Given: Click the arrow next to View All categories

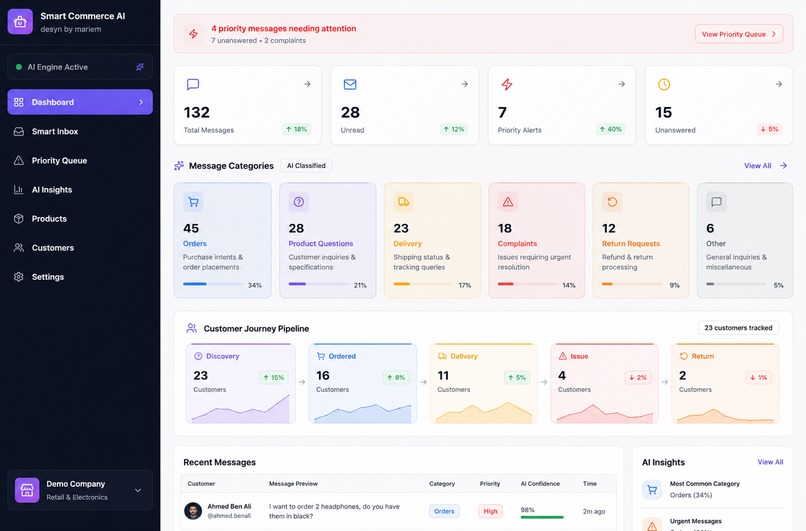Looking at the screenshot, I should [783, 166].
